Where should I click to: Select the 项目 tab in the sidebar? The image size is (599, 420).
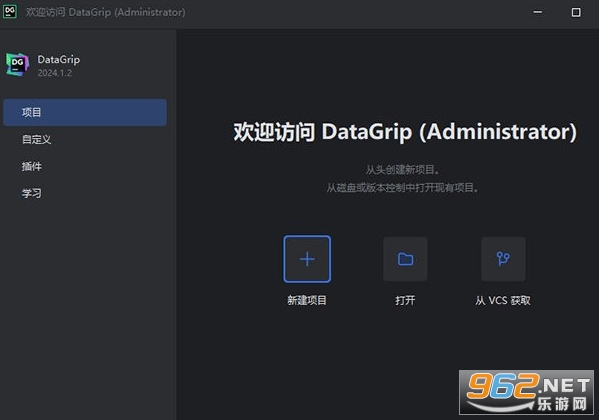click(85, 112)
